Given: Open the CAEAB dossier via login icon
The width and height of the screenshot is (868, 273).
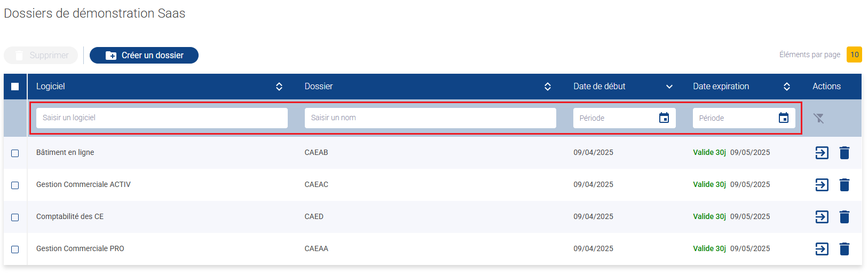Looking at the screenshot, I should tap(822, 153).
